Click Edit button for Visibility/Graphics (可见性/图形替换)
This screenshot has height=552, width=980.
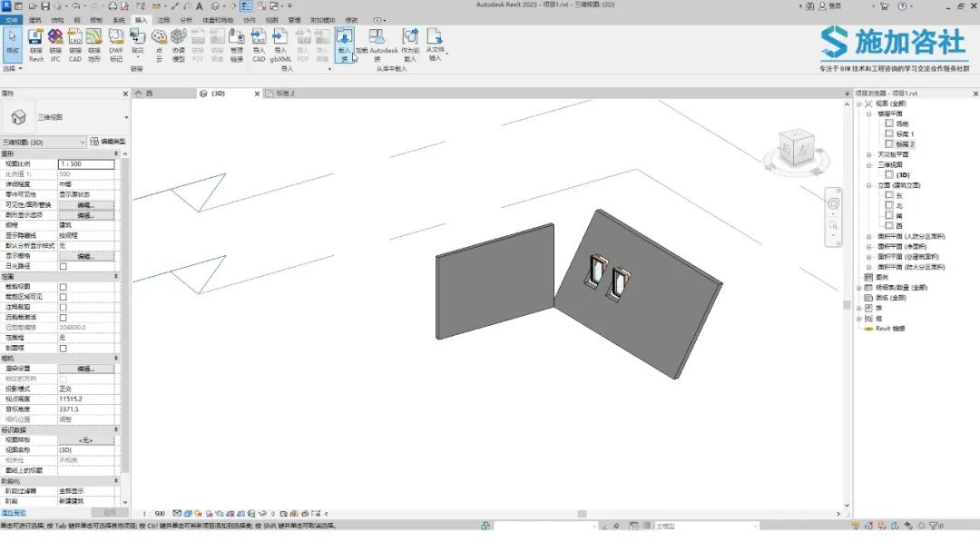(x=86, y=205)
